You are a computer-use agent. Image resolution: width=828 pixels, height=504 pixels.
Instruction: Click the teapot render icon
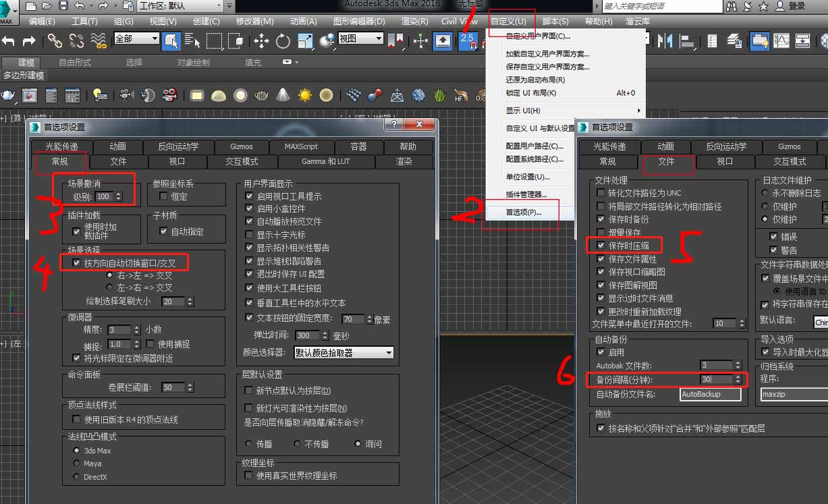[x=7, y=95]
